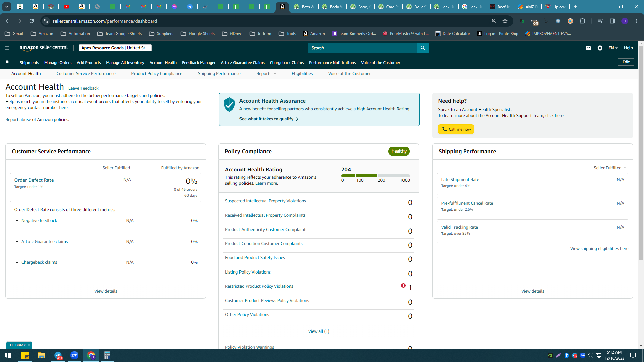This screenshot has height=362, width=644.
Task: Open the Team Google Sheets bookmarks folder
Action: 119,34
